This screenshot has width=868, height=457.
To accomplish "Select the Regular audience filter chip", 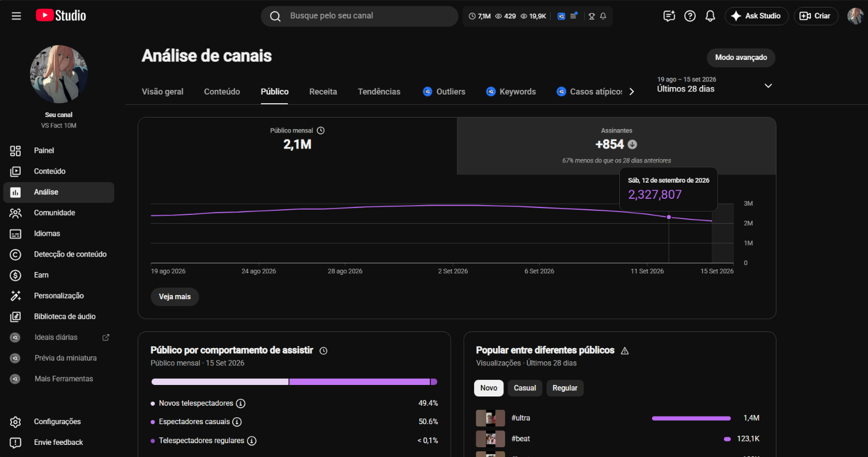I will [565, 388].
